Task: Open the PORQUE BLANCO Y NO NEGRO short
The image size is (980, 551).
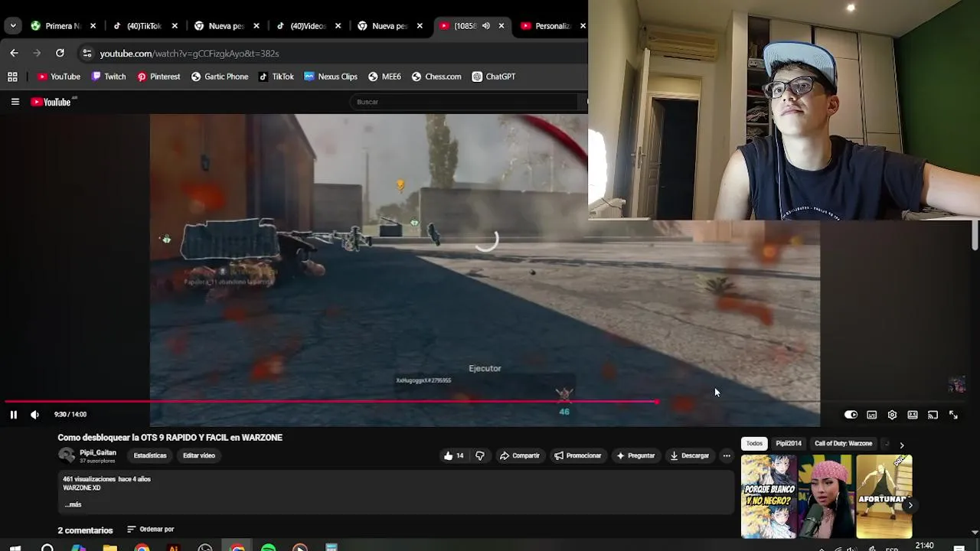Action: [x=769, y=497]
